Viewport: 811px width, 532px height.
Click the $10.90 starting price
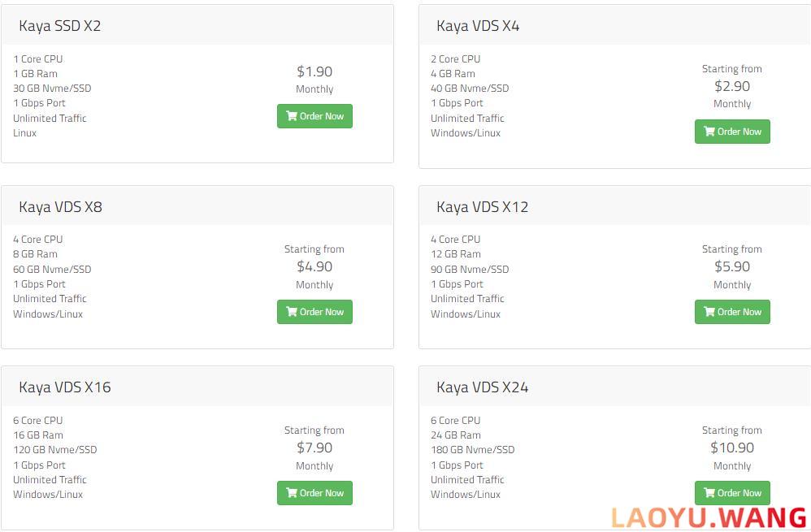point(732,448)
